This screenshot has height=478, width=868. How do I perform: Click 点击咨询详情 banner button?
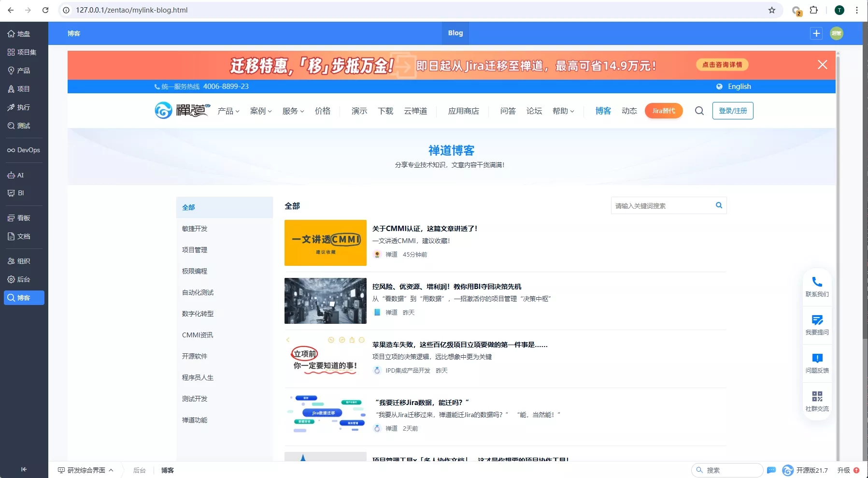(x=722, y=65)
